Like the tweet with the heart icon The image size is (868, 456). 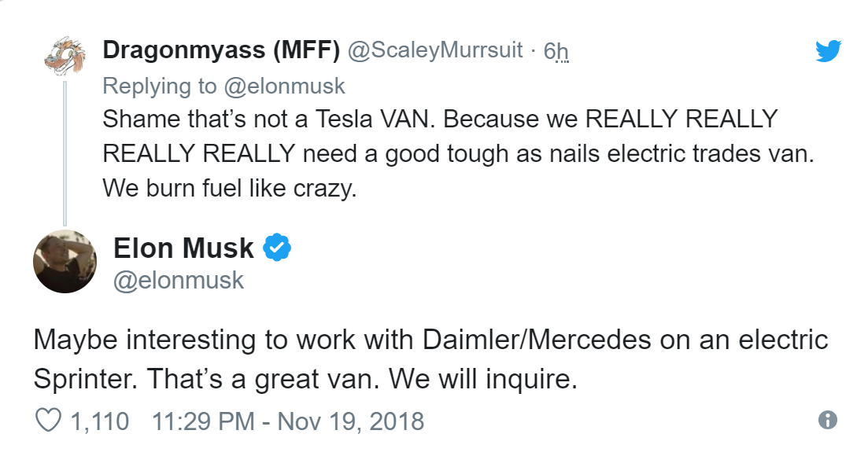pos(49,421)
